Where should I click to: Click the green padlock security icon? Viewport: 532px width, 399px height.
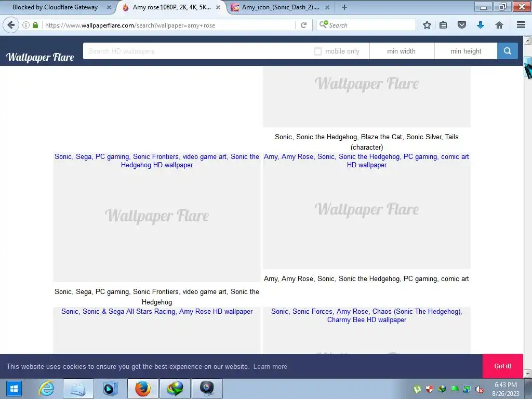tap(35, 25)
